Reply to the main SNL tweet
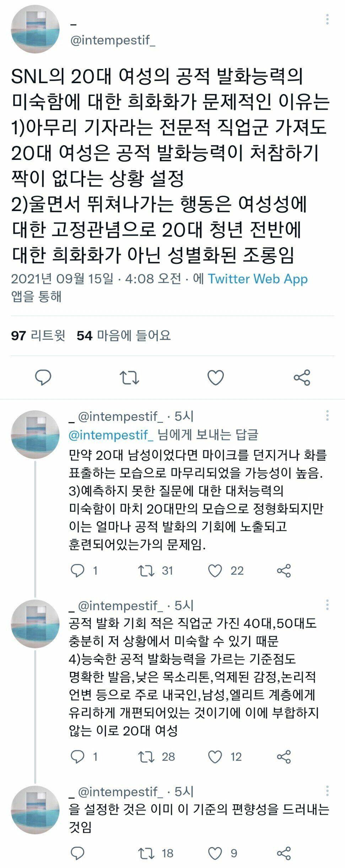This screenshot has height=868, width=345. (x=43, y=377)
